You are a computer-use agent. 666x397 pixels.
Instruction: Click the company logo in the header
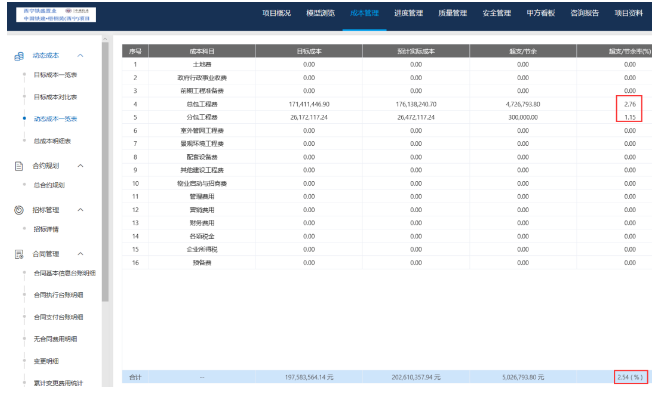56,14
